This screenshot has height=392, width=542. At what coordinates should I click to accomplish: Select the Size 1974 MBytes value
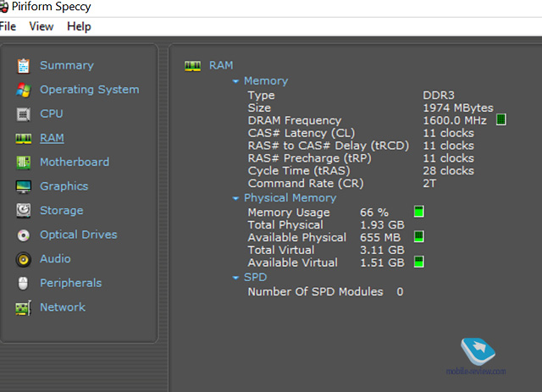click(x=458, y=108)
